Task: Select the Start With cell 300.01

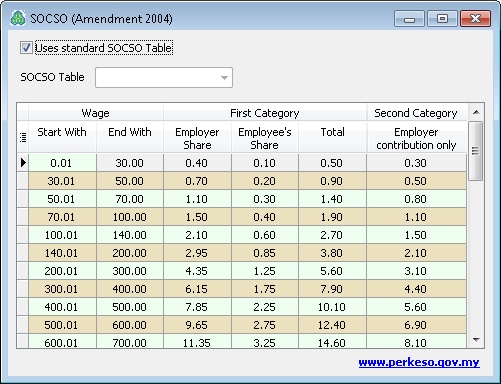Action: click(62, 289)
